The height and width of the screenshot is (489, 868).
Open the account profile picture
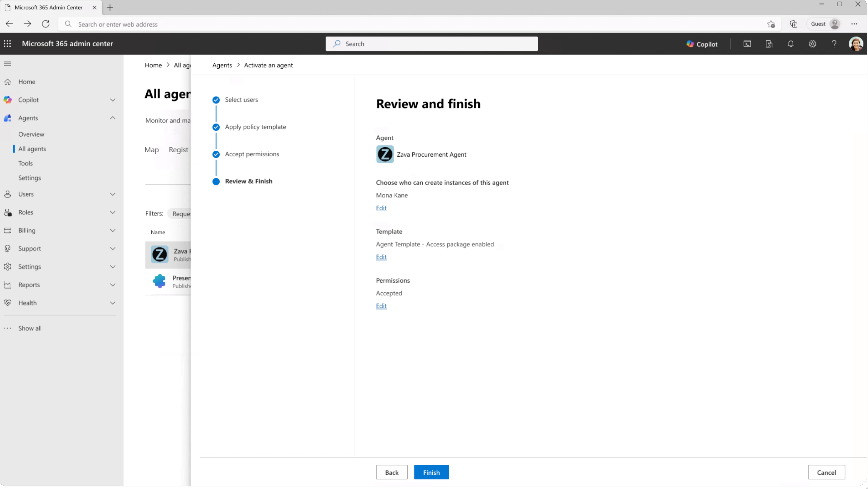[x=855, y=44]
